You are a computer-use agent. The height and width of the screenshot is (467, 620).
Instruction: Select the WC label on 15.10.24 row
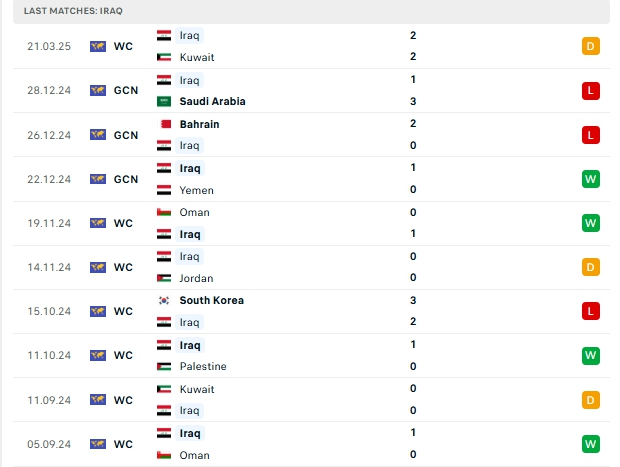pos(123,311)
